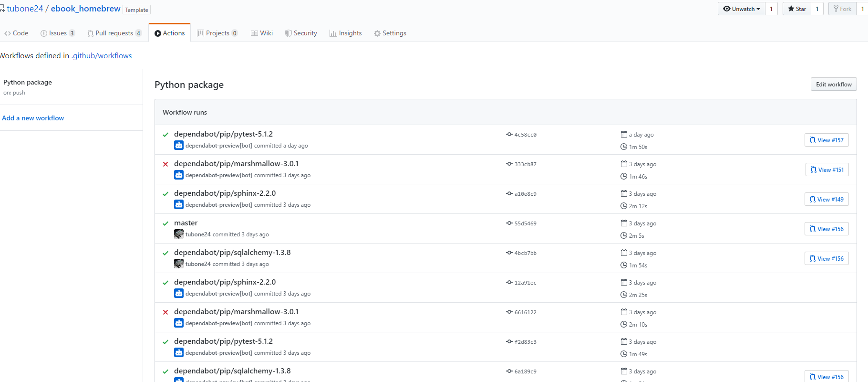Open marshmallow-3.0.1 run with commit 333cb87
The image size is (868, 382).
(x=236, y=164)
